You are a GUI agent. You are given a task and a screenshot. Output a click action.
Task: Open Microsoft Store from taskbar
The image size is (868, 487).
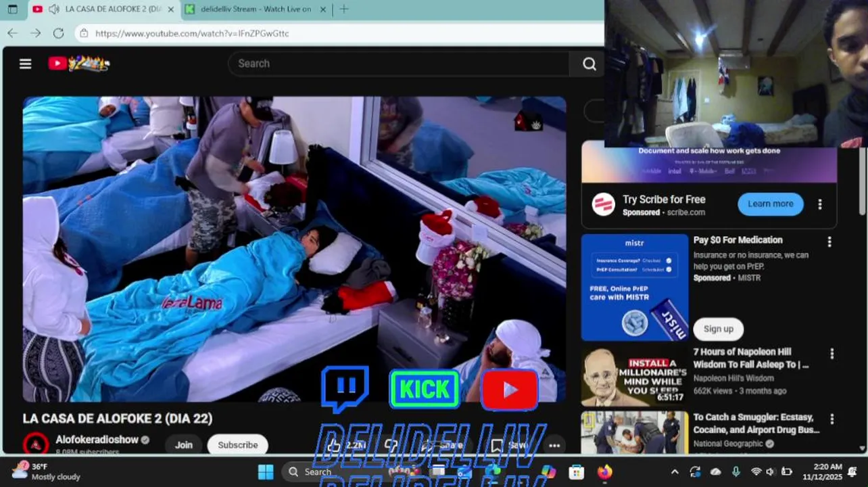(576, 471)
